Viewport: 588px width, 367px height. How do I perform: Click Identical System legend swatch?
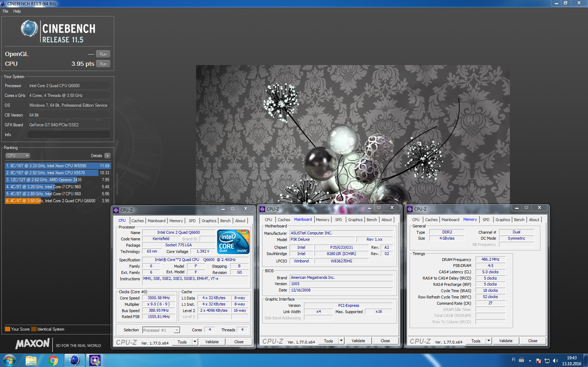coord(34,329)
